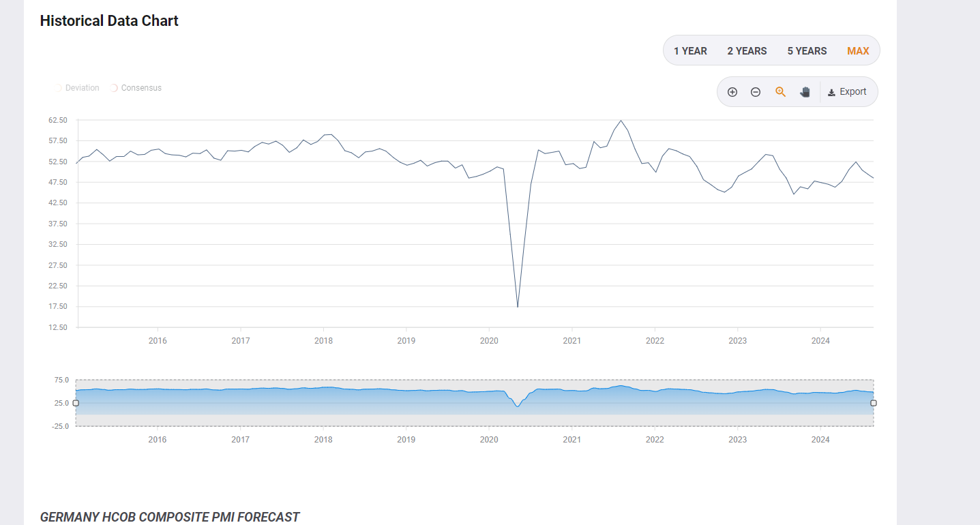The width and height of the screenshot is (980, 525).
Task: Switch to the 1 YEAR range
Action: (690, 50)
